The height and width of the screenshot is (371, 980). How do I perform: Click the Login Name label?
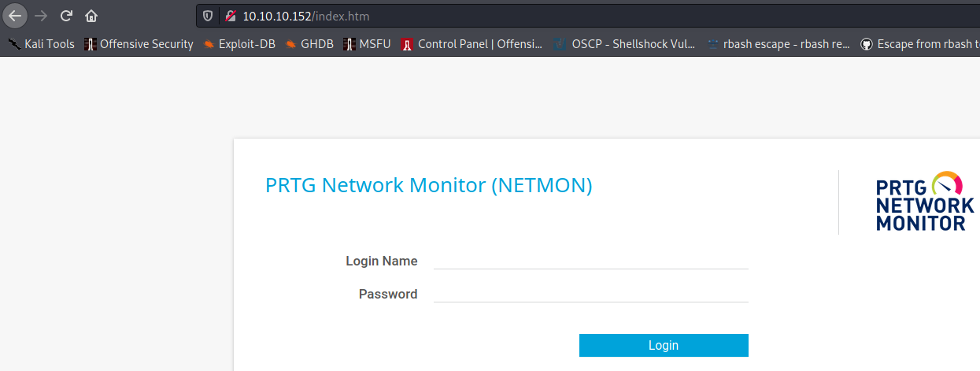(x=382, y=261)
